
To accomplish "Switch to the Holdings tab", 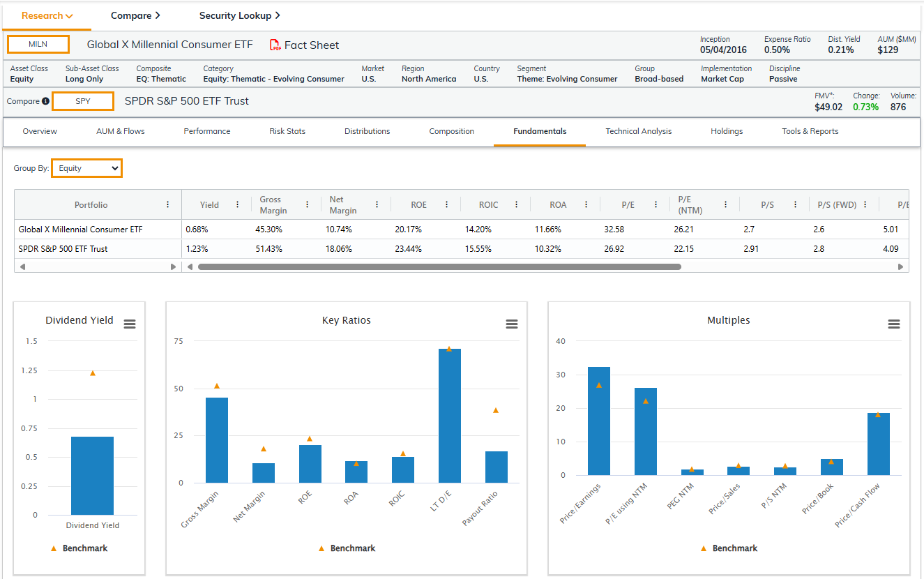I will 727,131.
